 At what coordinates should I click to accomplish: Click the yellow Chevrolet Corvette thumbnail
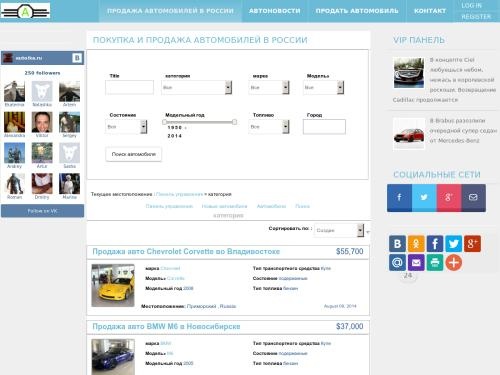113,285
